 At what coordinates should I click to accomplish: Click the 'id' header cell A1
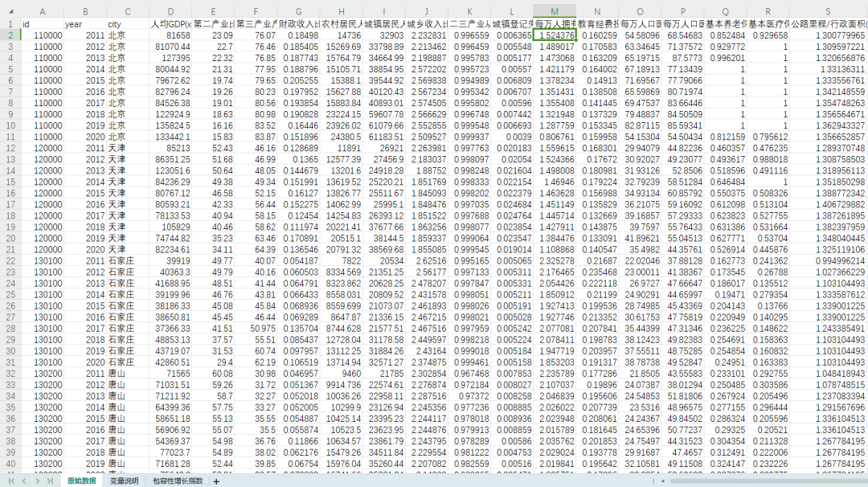[x=42, y=25]
